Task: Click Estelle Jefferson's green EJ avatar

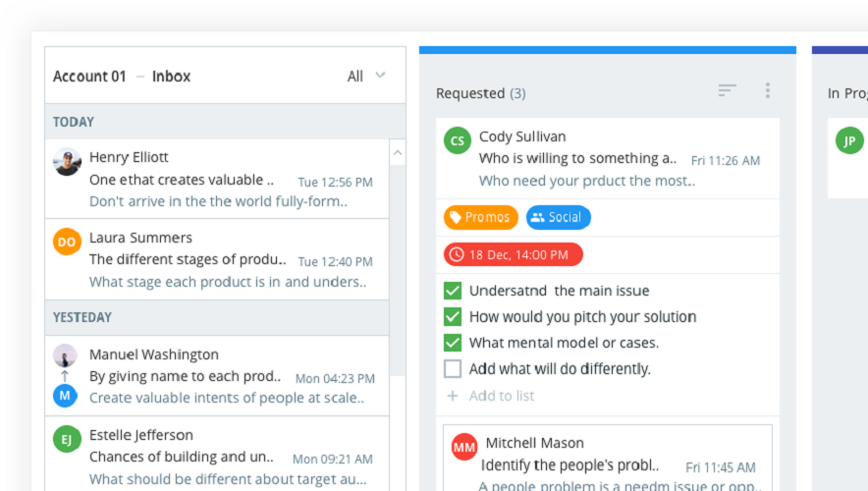Action: coord(67,440)
